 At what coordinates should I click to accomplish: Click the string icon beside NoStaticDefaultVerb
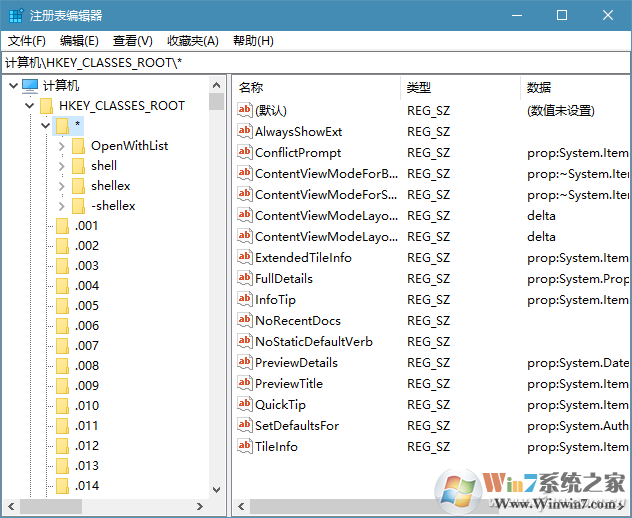(x=245, y=341)
